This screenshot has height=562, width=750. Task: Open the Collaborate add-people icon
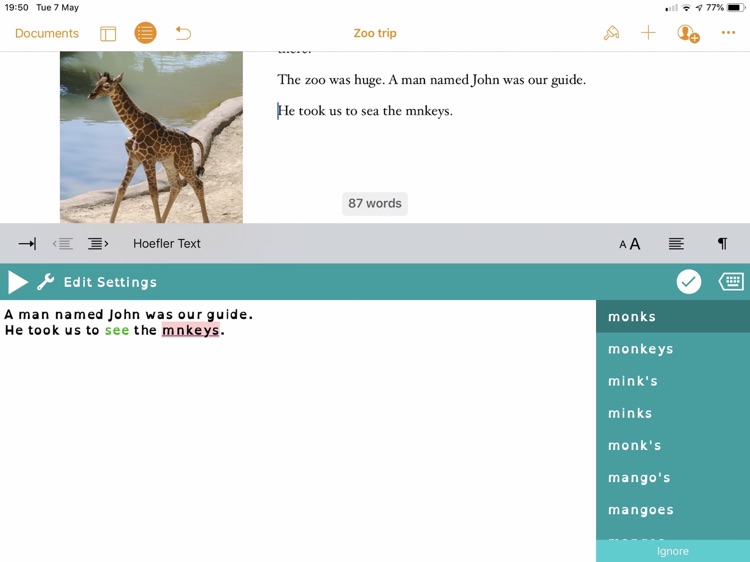[688, 33]
